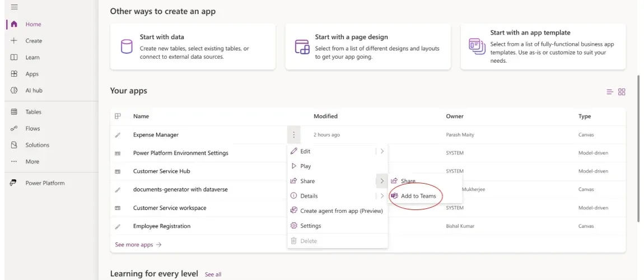The height and width of the screenshot is (280, 644).
Task: Open the Expense Manager app name
Action: (x=156, y=134)
